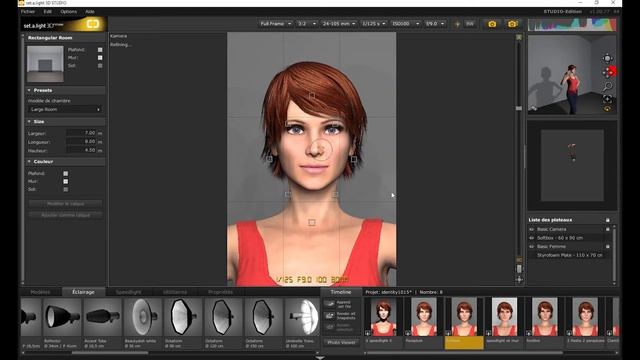Screen dimensions: 640x360
Task: Switch to the Modèles tab
Action: 40,292
